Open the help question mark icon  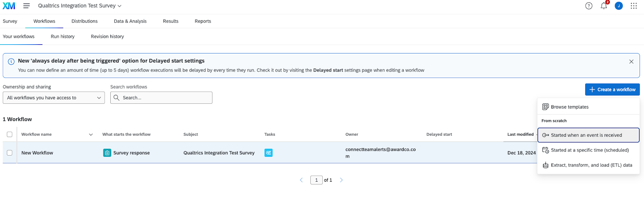[x=588, y=6]
